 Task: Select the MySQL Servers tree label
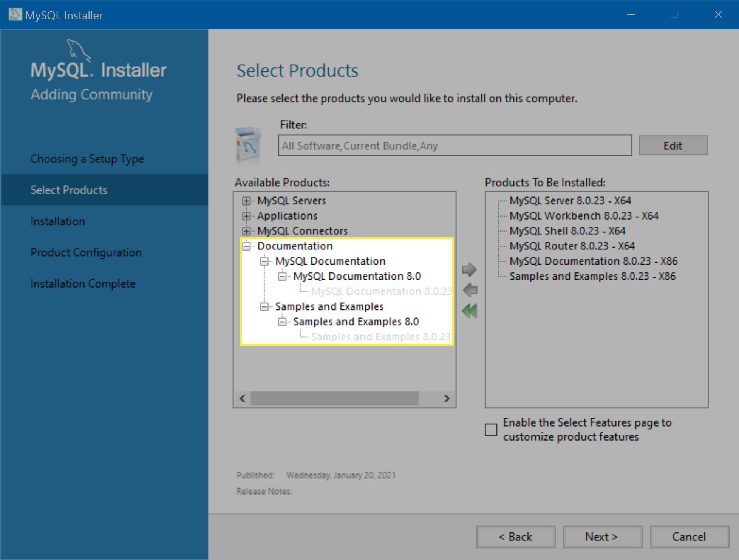tap(291, 201)
